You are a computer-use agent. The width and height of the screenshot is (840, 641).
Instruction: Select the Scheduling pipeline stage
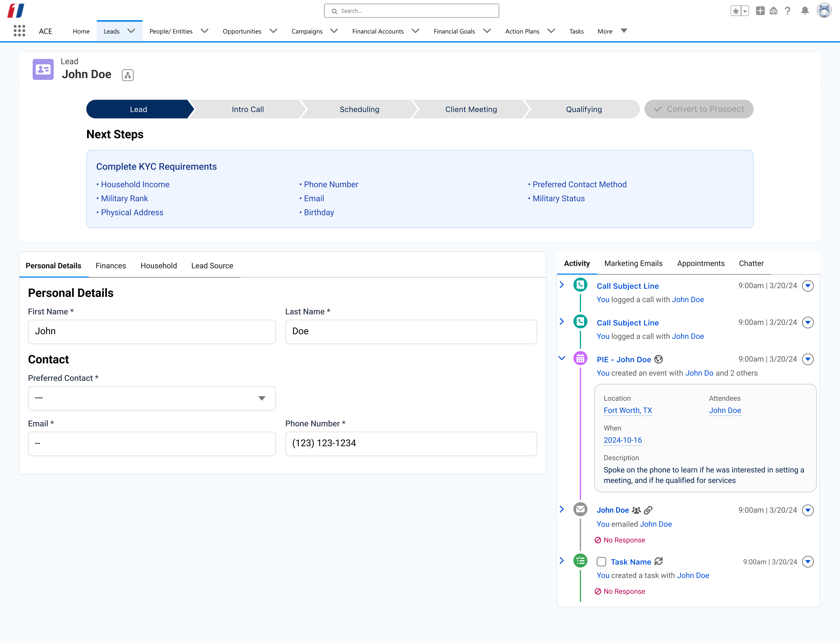[359, 109]
